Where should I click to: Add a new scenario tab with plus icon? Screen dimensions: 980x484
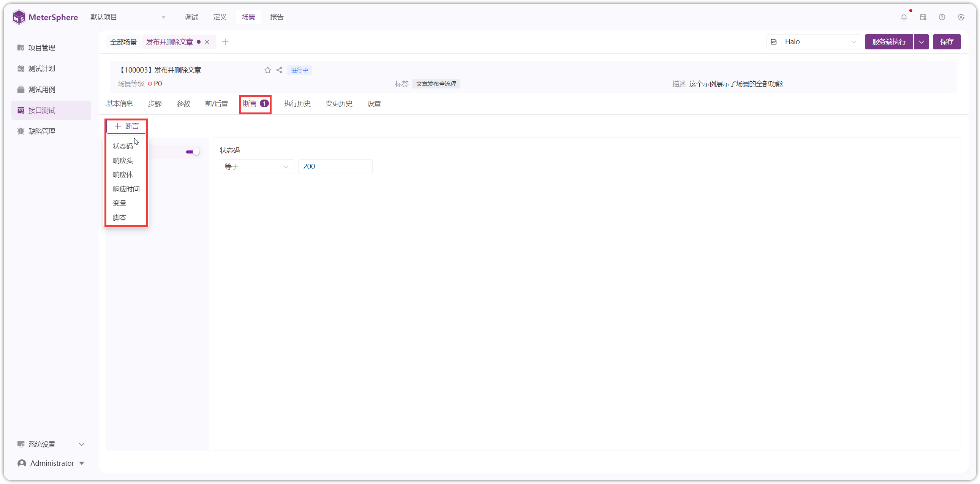click(x=225, y=42)
